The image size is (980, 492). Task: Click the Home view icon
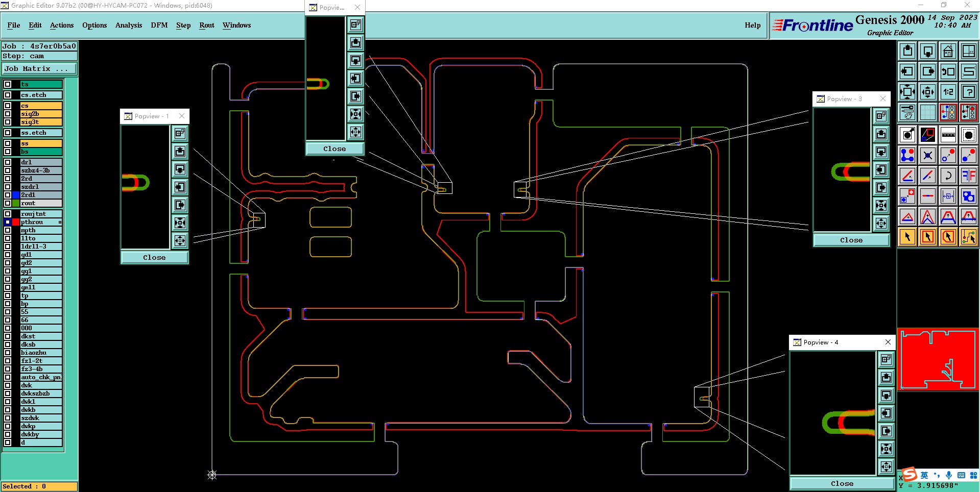click(948, 51)
